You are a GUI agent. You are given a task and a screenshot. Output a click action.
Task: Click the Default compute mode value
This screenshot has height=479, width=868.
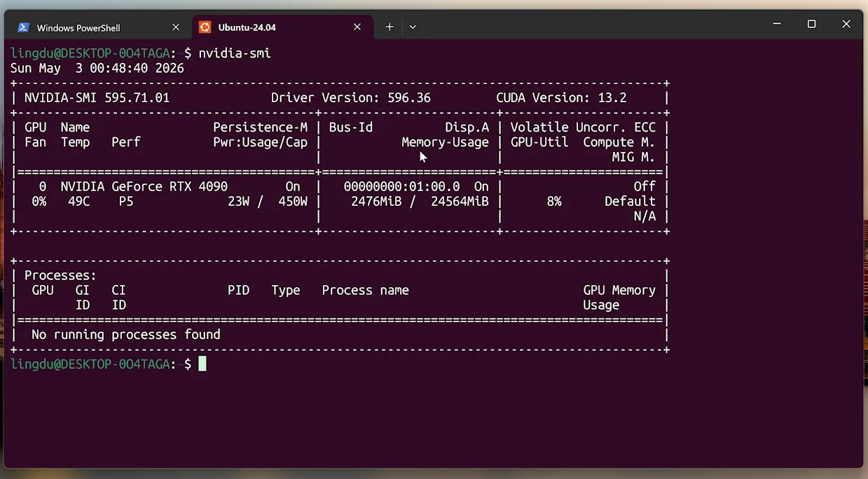point(630,201)
